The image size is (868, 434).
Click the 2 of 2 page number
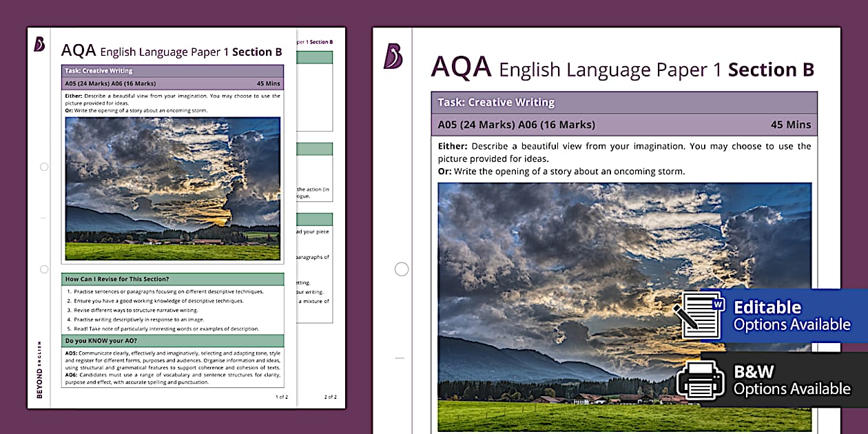coord(330,397)
